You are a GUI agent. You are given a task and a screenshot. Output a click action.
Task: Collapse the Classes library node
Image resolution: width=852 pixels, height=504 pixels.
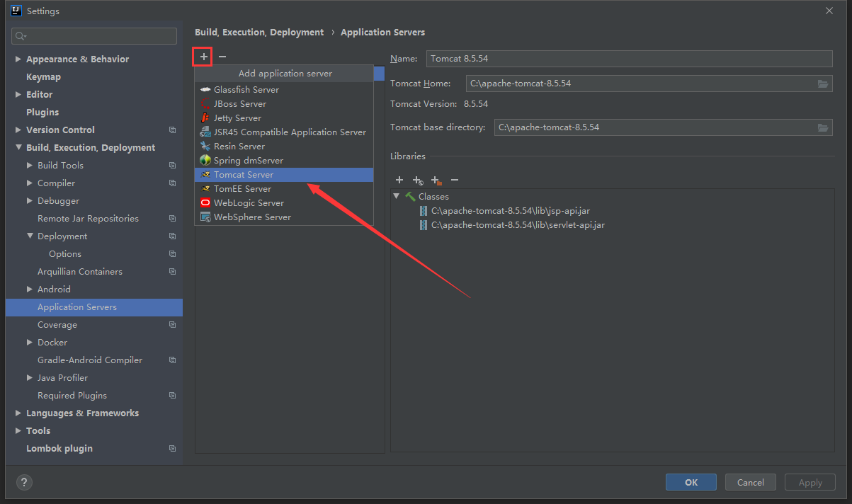click(397, 197)
